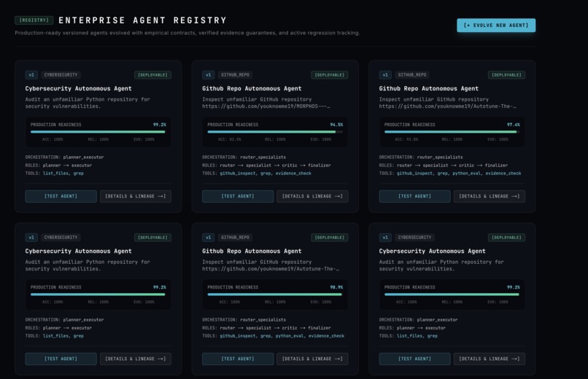Viewport: 588px width, 379px height.
Task: Click DEPLOYABLE status badge on MORPHOS agent card
Action: point(330,75)
